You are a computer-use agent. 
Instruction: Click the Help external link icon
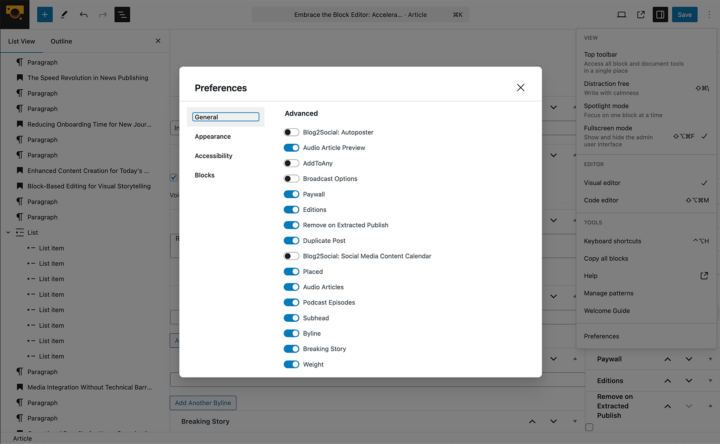coord(704,276)
